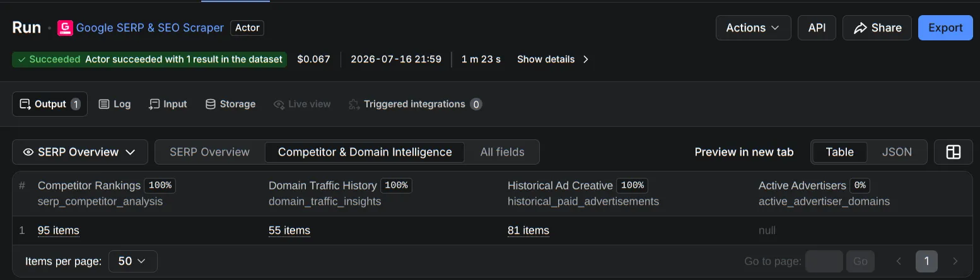Select Competitor & Domain Intelligence view
980x280 pixels.
point(365,152)
